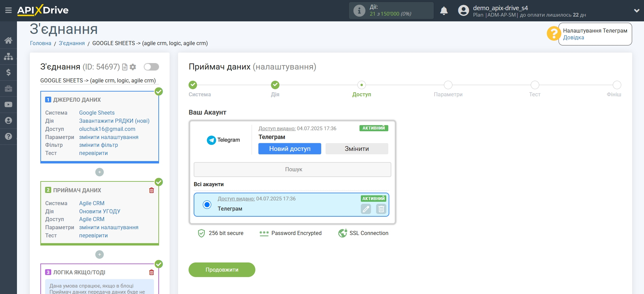Click the ApiX-Drive logo

[x=43, y=10]
